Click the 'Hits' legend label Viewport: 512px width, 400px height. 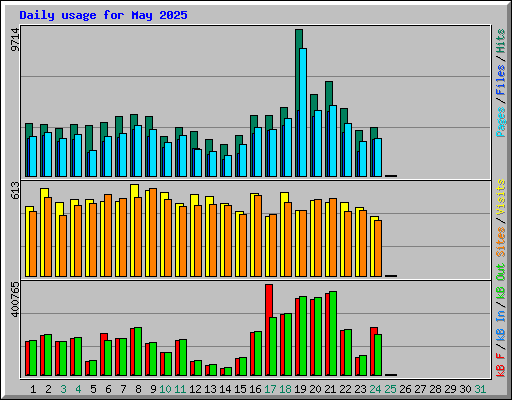pyautogui.click(x=501, y=41)
